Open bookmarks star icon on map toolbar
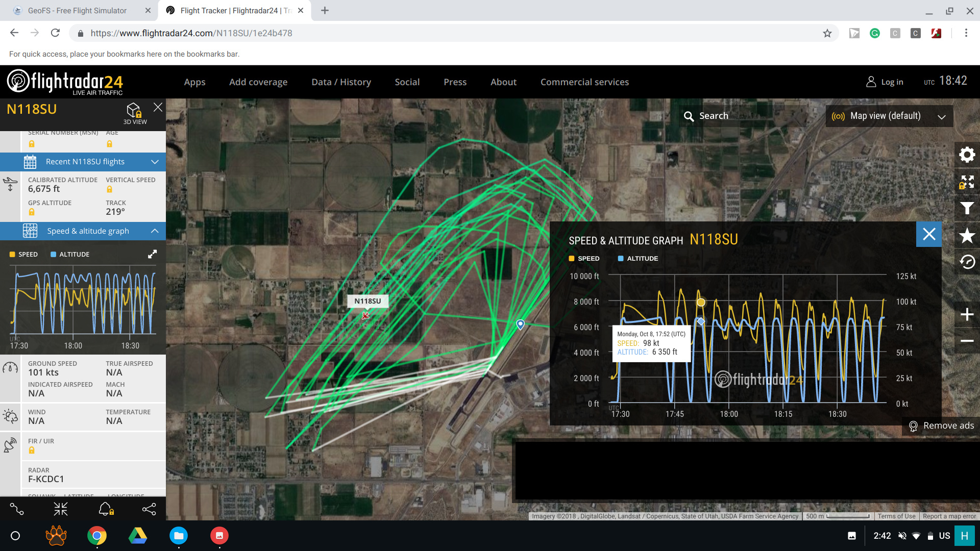 [967, 235]
